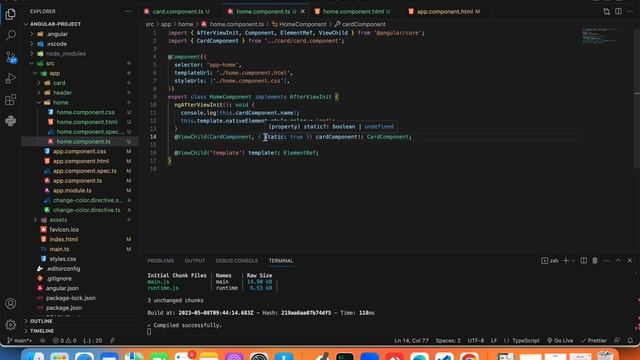The height and width of the screenshot is (360, 640).
Task: Split the editor to the right
Action: [x=618, y=11]
